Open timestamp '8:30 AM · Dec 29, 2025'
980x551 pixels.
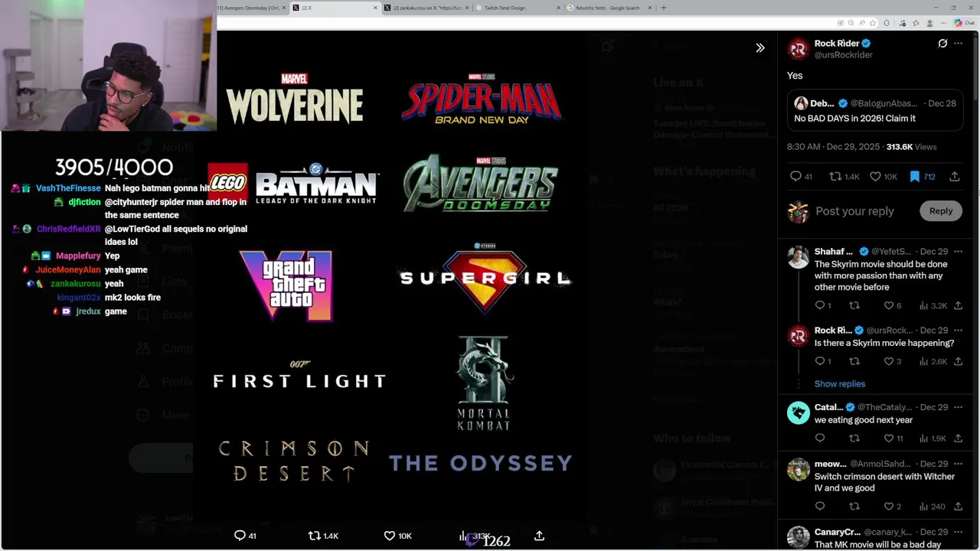[833, 147]
